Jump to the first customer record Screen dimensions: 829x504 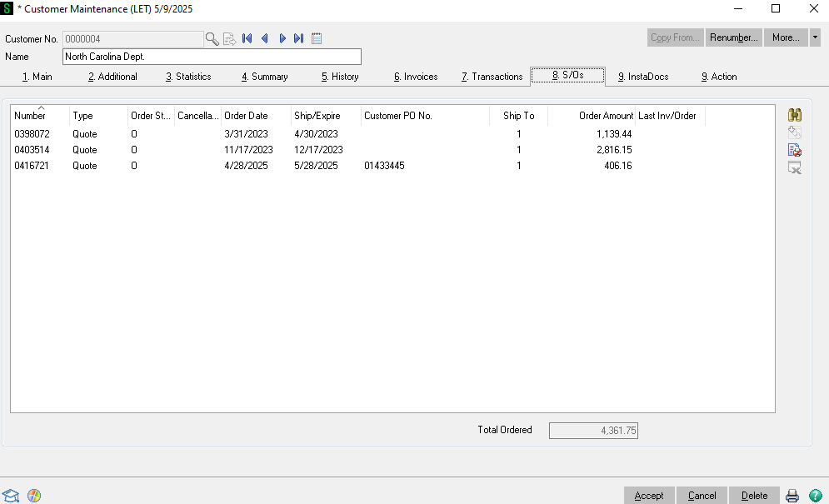tap(247, 38)
